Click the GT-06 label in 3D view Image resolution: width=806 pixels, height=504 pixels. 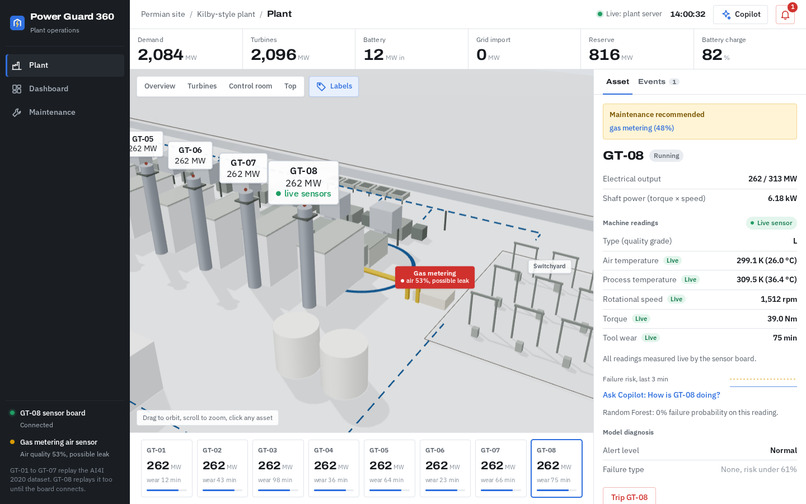(x=190, y=155)
